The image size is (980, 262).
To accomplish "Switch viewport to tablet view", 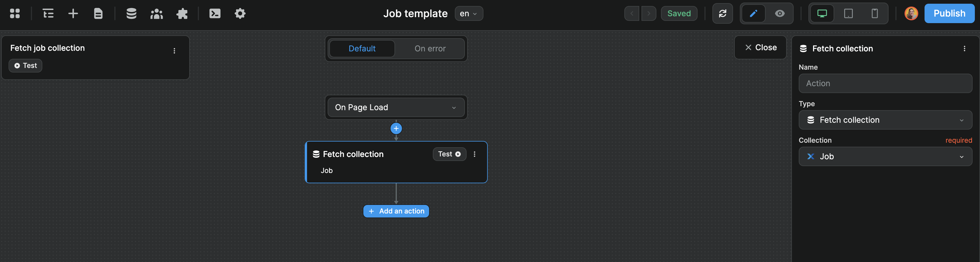I will pos(848,13).
